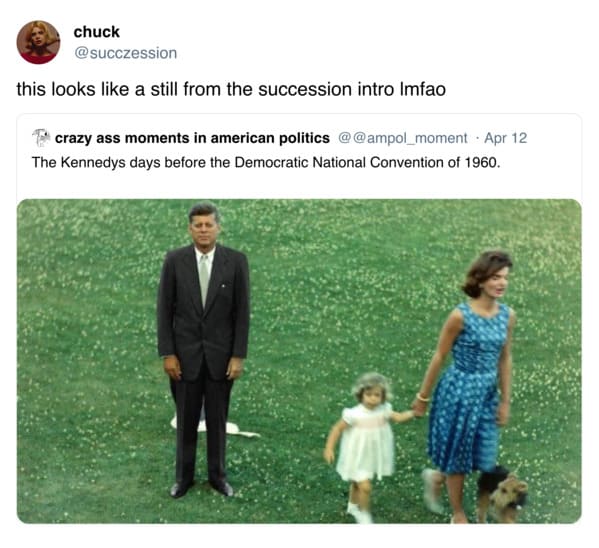Open the quoted tweet's small avatar icon
599x548 pixels.
click(x=41, y=138)
